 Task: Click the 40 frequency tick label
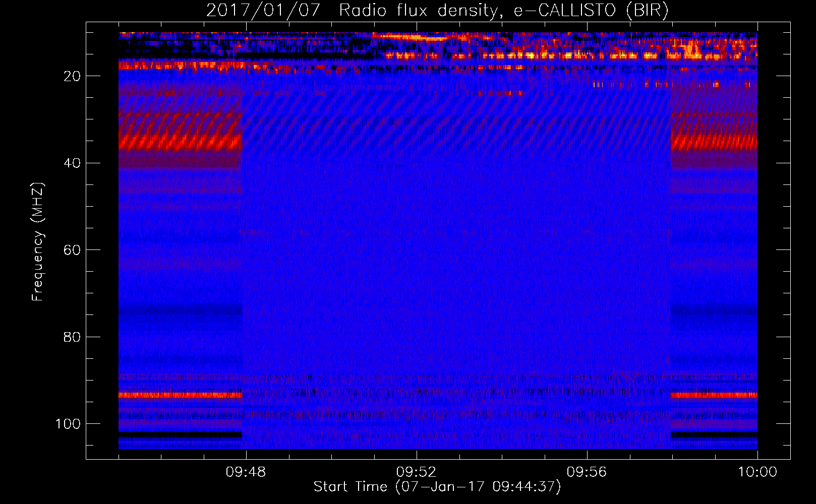72,163
